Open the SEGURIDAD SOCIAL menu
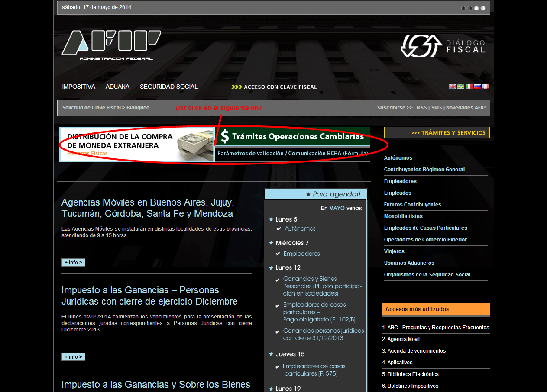This screenshot has width=547, height=392. point(168,87)
